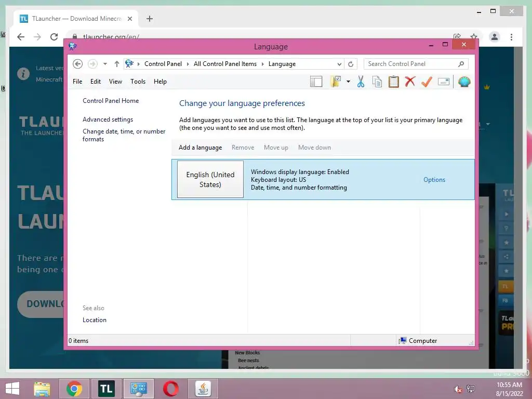Click the network tray icon

(471, 389)
